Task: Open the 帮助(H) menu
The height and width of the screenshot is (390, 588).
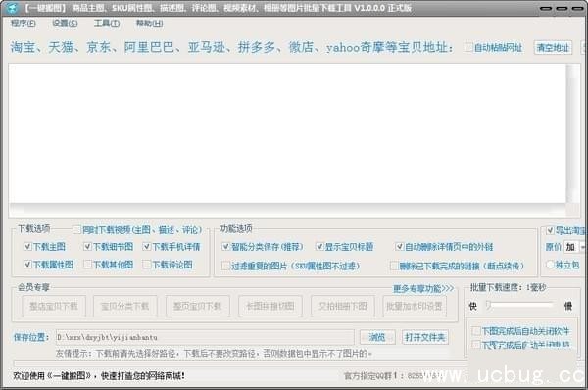Action: pos(149,24)
